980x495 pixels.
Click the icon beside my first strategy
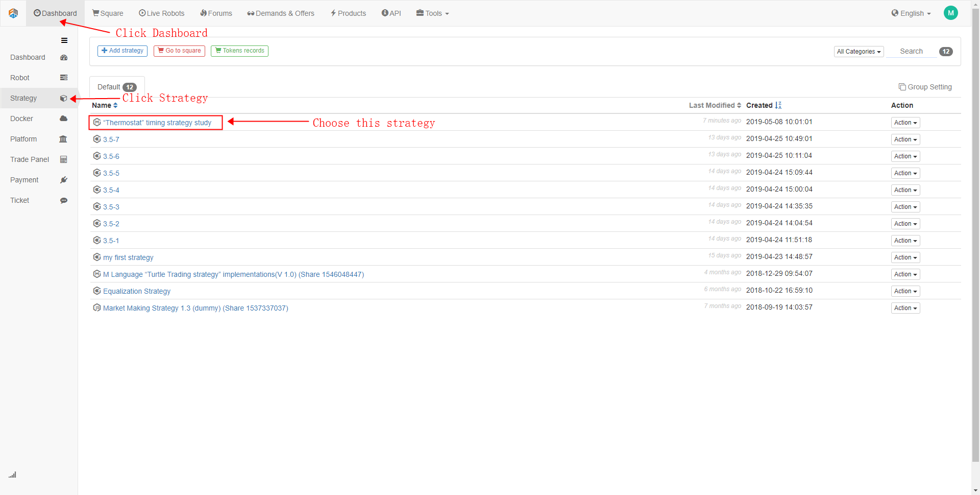[97, 257]
